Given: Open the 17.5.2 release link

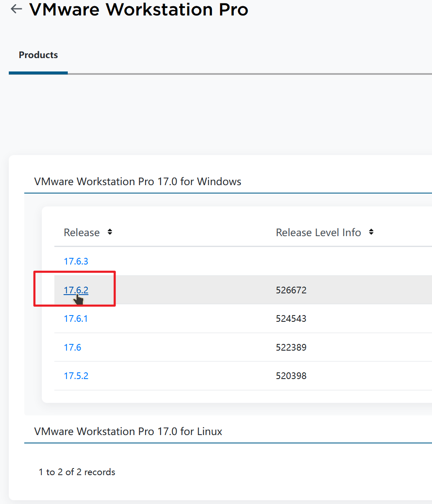Looking at the screenshot, I should point(76,376).
